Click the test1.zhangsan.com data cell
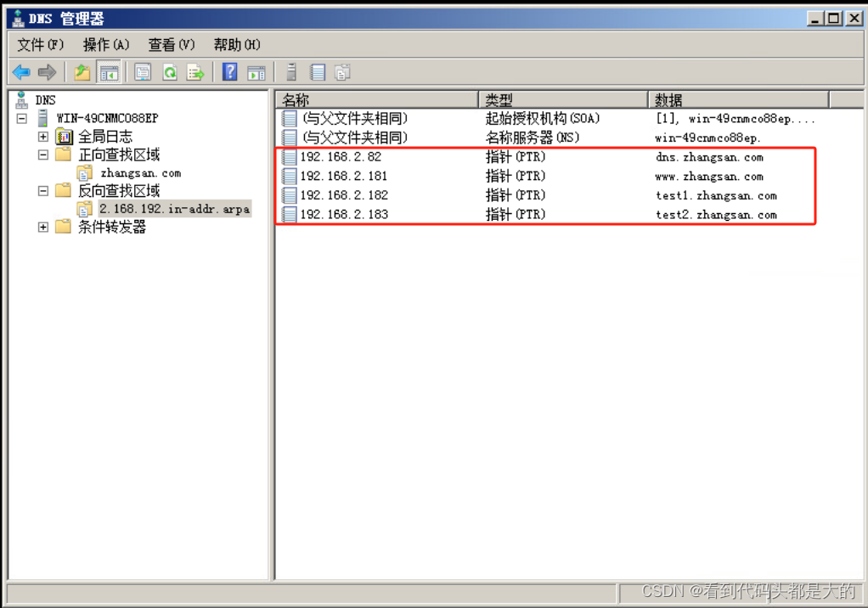 click(x=716, y=196)
